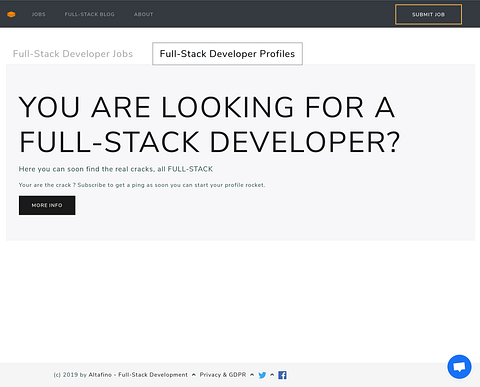Click the caret just left of the Facebook icon

tap(272, 375)
